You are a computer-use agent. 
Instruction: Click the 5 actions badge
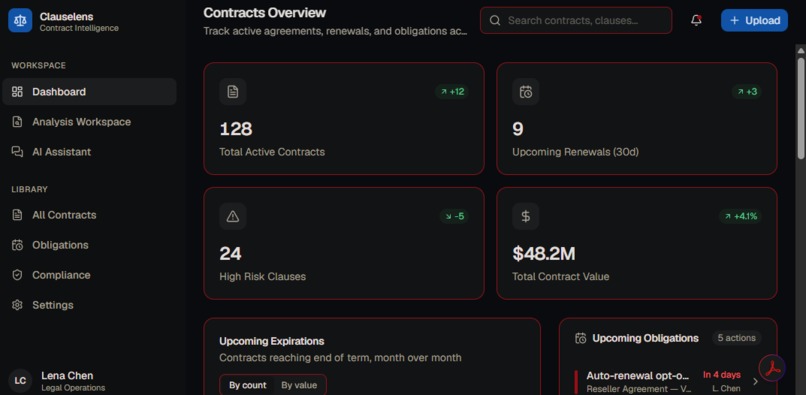click(x=737, y=338)
